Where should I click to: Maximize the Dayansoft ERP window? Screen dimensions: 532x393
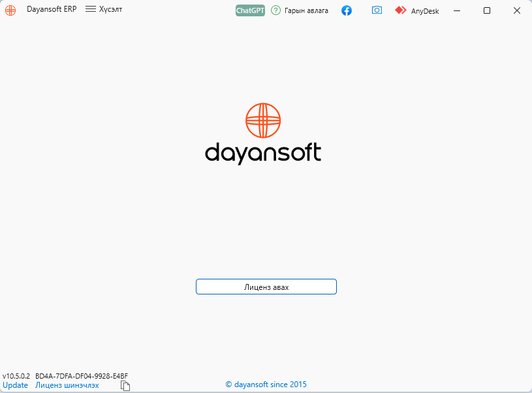pos(487,10)
